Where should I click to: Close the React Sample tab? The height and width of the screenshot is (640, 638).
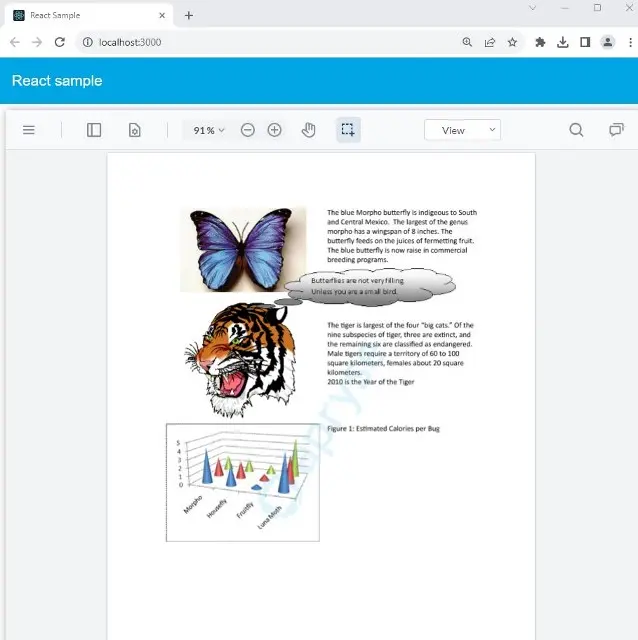[x=162, y=16]
